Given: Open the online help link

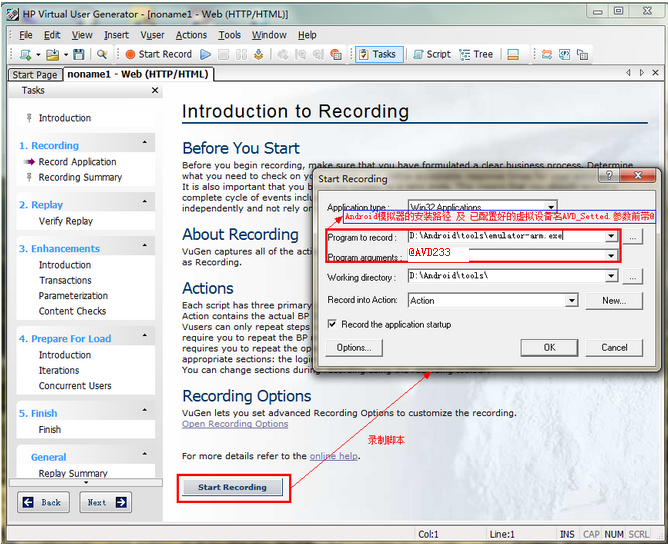Looking at the screenshot, I should tap(334, 456).
